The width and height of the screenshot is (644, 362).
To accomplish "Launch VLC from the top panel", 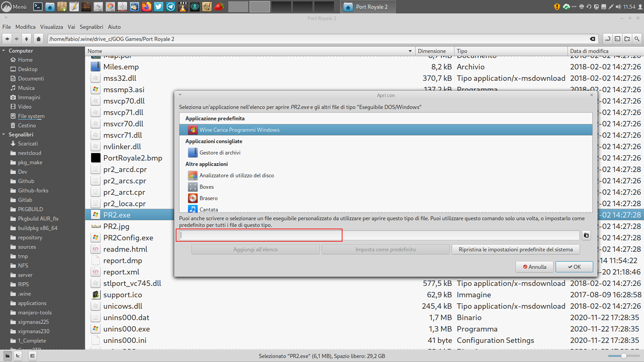I will (x=183, y=7).
